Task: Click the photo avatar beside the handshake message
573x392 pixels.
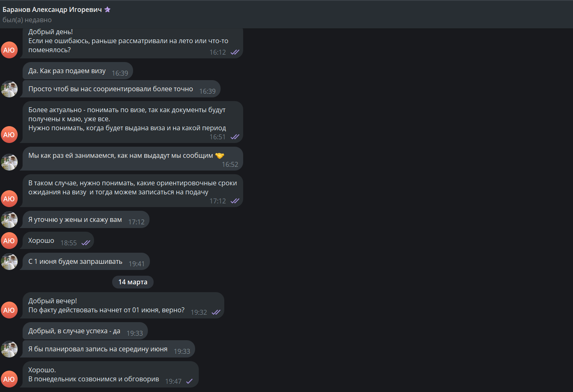Action: point(9,162)
